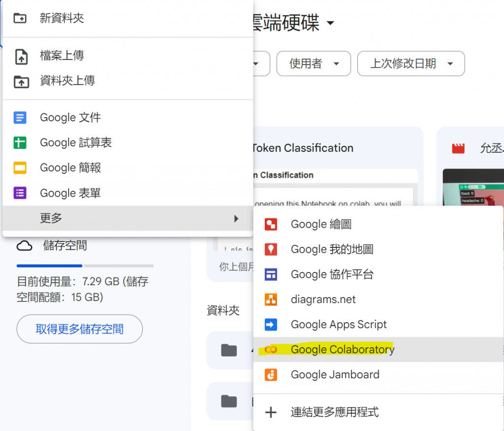Click the 資料夾 section heading
The image size is (504, 431).
click(x=223, y=310)
